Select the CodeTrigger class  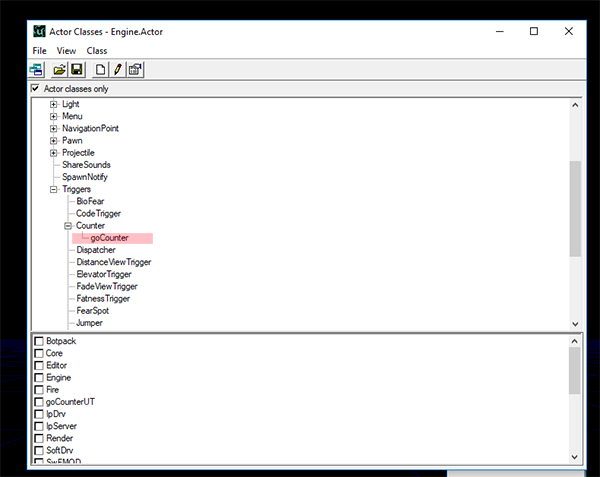[x=98, y=213]
